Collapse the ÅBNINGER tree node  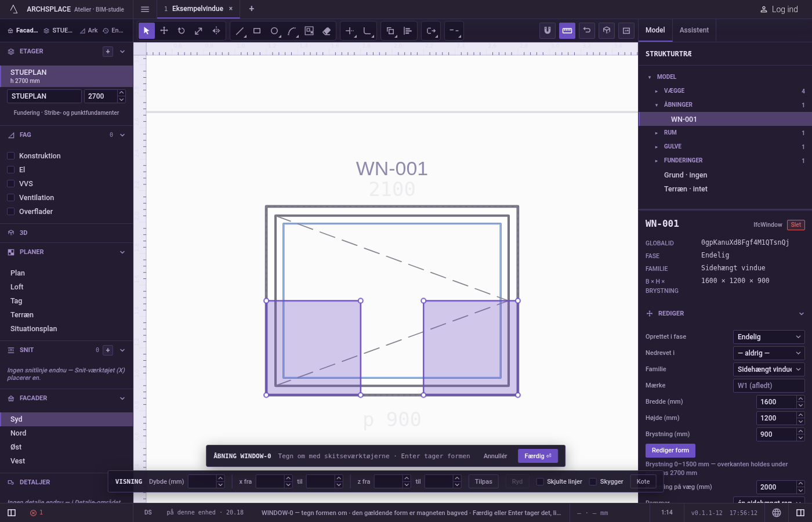tap(657, 105)
